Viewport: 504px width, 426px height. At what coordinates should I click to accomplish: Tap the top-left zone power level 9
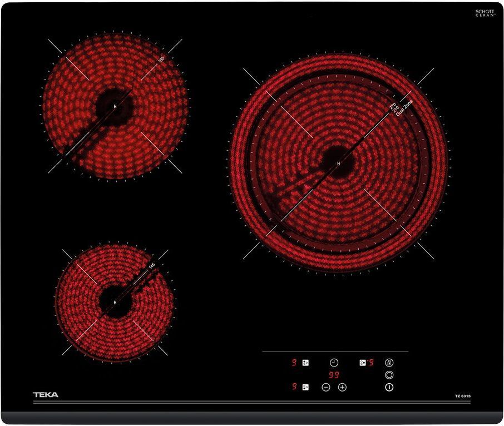(294, 363)
